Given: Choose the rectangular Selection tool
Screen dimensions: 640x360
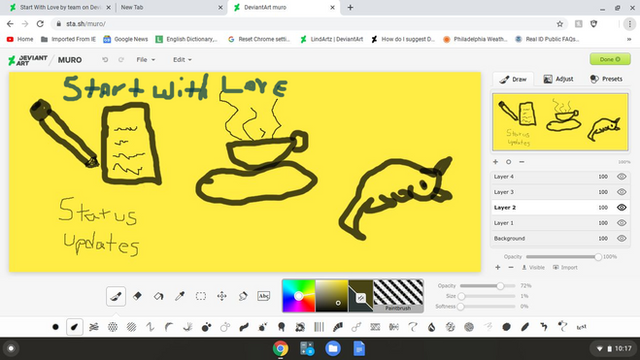Looking at the screenshot, I should (x=201, y=296).
